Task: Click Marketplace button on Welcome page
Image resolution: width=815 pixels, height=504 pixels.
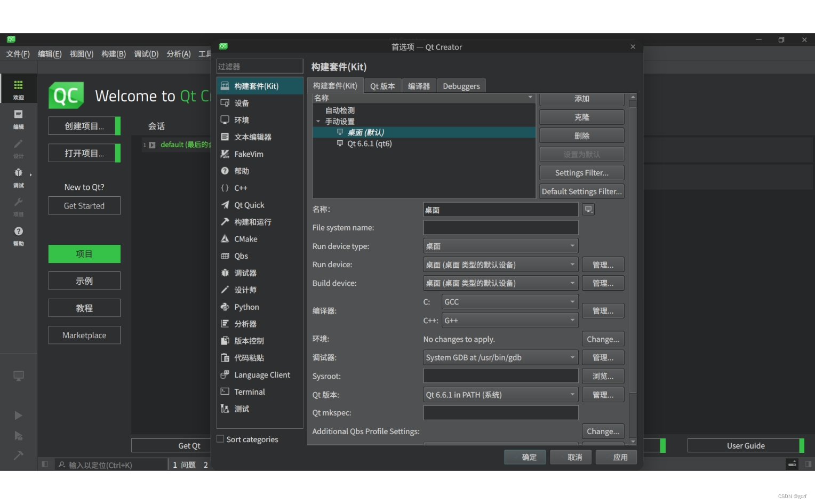Action: tap(84, 335)
